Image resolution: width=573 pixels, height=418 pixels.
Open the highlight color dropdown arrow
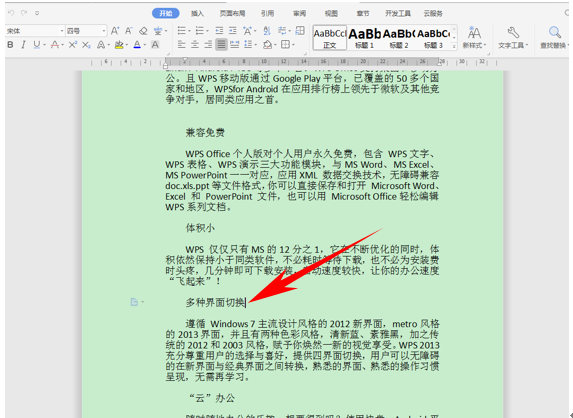point(127,45)
